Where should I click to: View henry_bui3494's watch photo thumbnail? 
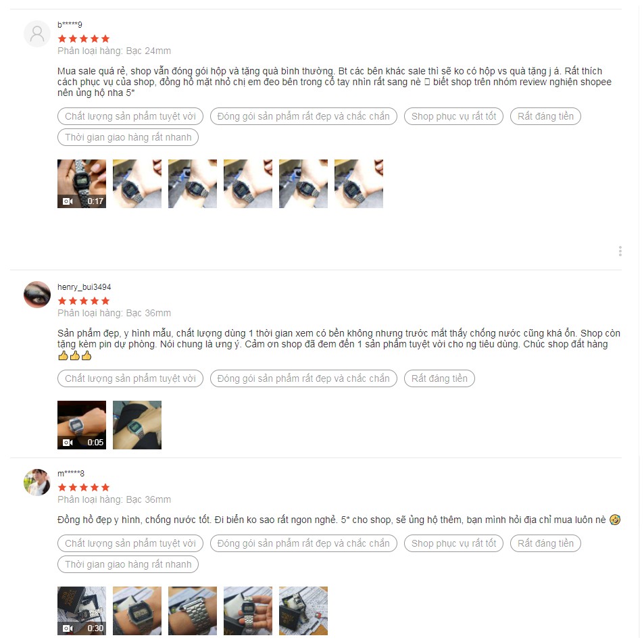pos(137,424)
